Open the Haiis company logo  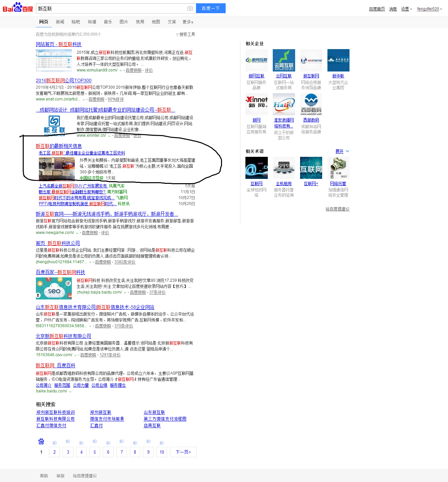point(284,104)
